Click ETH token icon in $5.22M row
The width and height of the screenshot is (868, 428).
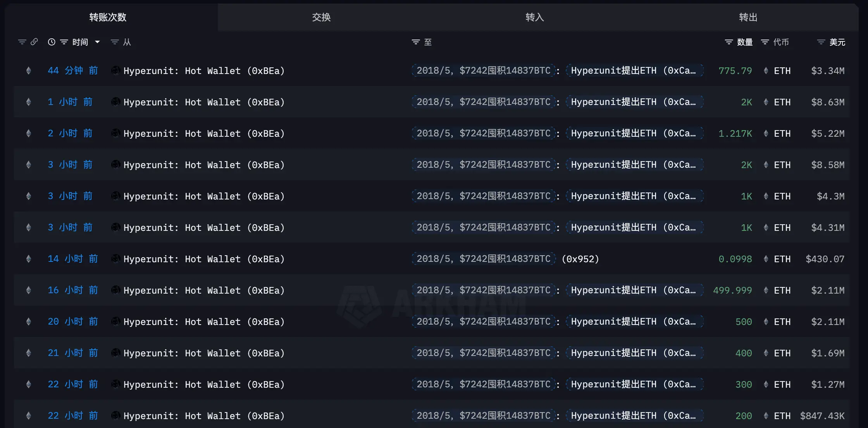click(766, 133)
